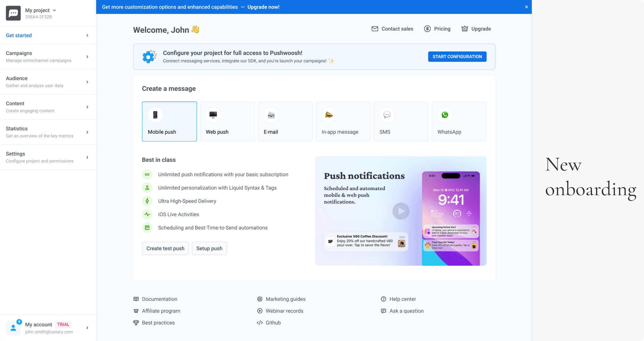Open the Webinar records link
This screenshot has width=644, height=341.
click(x=280, y=311)
